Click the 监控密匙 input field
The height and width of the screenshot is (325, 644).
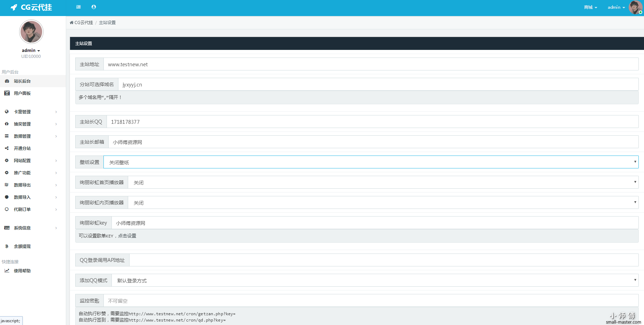371,301
